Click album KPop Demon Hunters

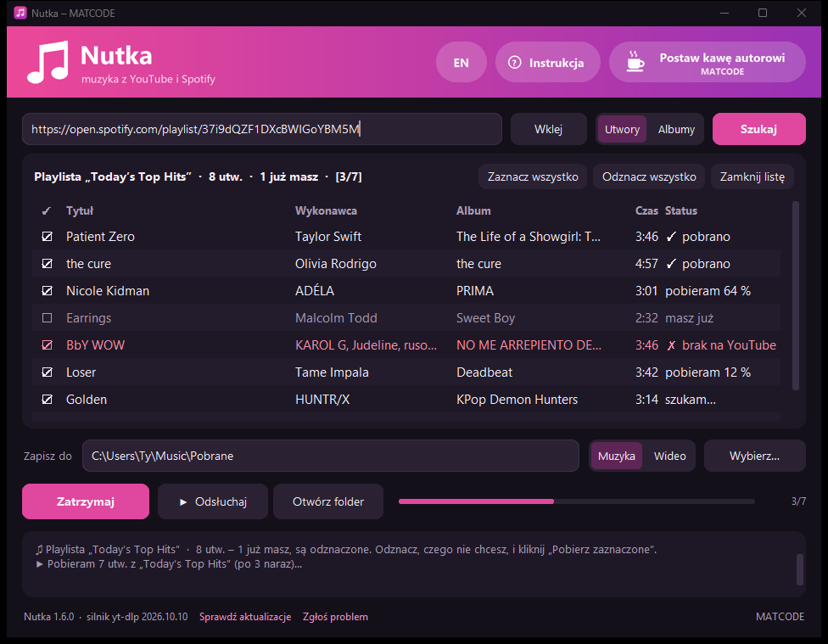point(517,400)
